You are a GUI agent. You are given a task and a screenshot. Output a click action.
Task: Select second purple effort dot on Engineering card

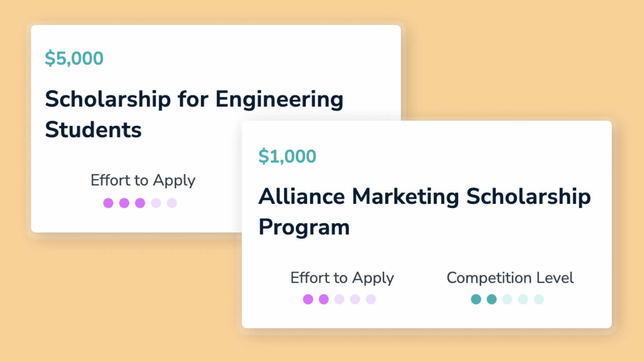124,203
